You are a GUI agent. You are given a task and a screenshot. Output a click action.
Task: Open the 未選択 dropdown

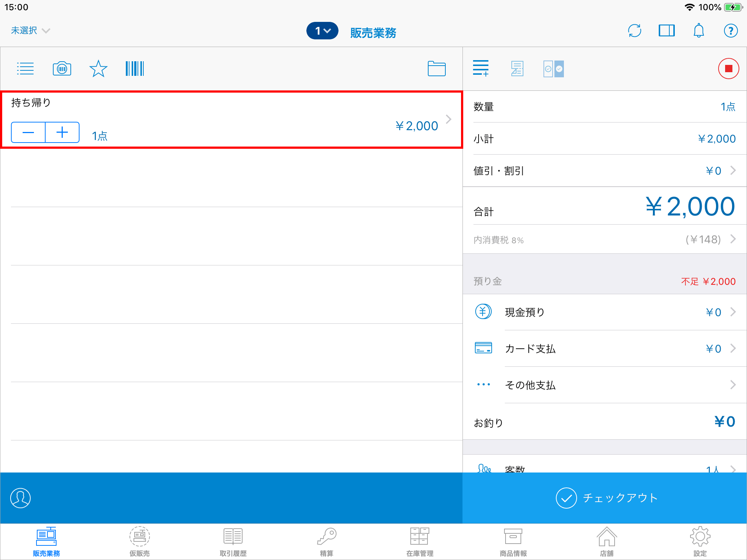click(x=30, y=31)
